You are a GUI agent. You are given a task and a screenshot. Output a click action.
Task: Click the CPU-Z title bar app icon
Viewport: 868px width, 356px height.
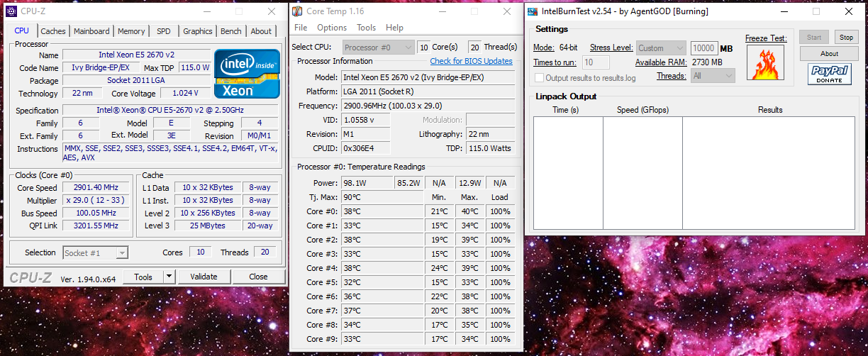11,11
